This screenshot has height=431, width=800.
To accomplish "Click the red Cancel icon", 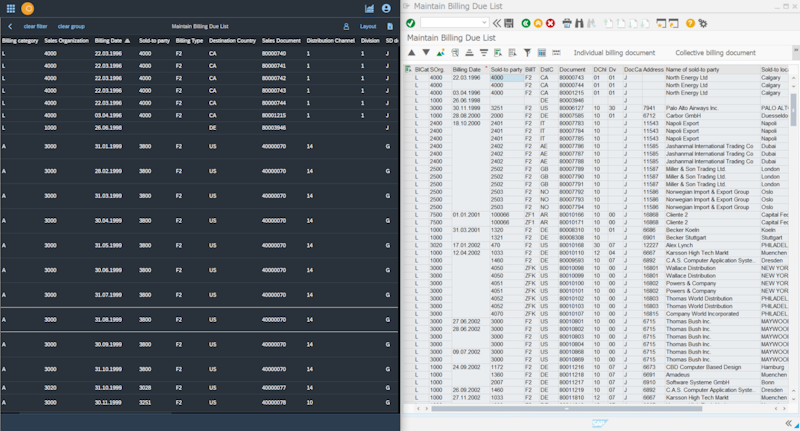I will (550, 23).
